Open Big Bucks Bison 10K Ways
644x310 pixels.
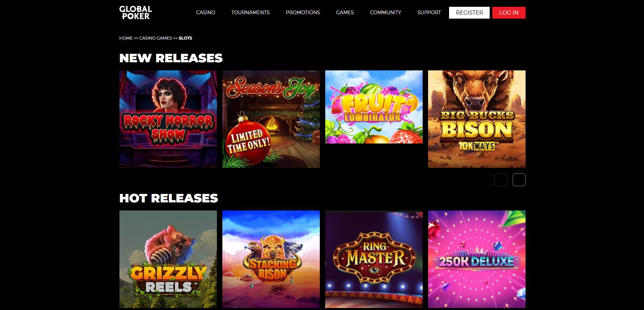click(477, 119)
